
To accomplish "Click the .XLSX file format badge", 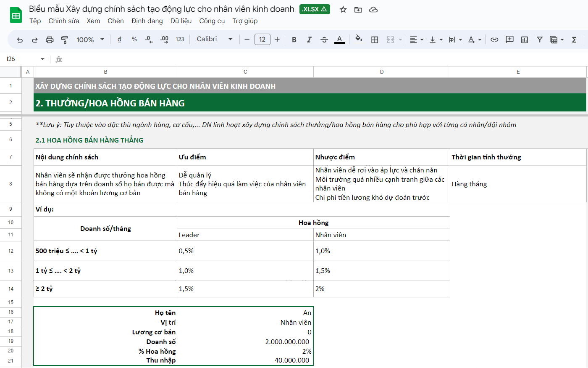I will coord(315,9).
